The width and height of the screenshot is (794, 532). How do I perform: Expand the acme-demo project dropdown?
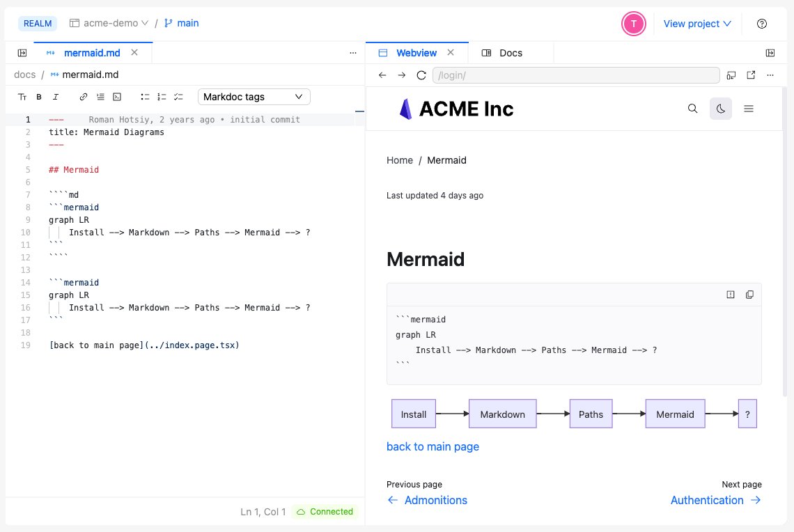tap(109, 23)
